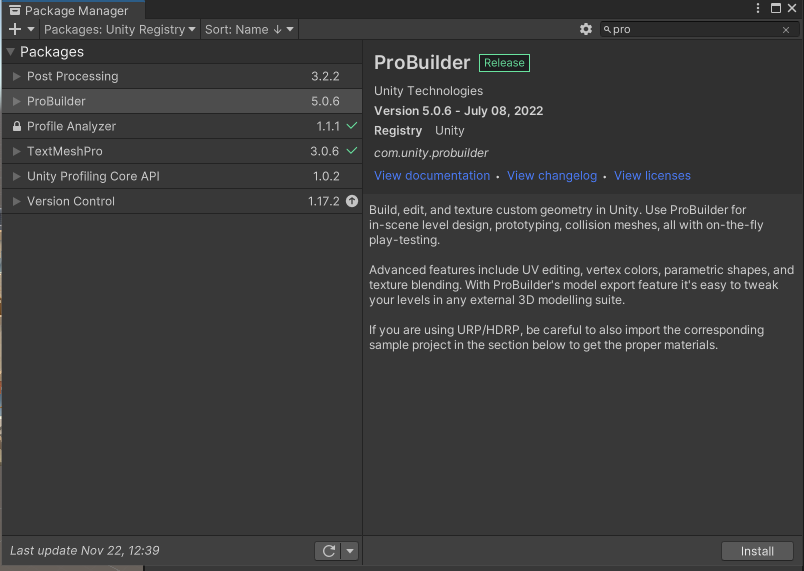Open the Packages: Unity Registry dropdown
The height and width of the screenshot is (571, 804).
[120, 30]
